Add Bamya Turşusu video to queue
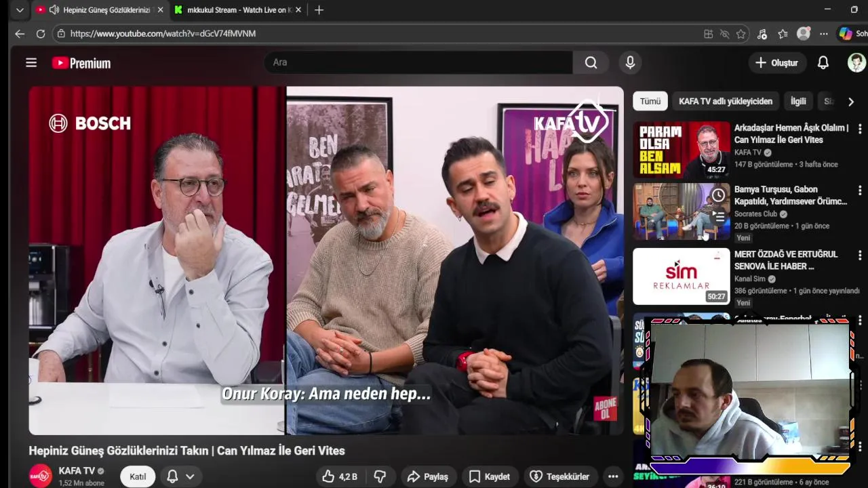Image resolution: width=868 pixels, height=488 pixels. coord(718,216)
